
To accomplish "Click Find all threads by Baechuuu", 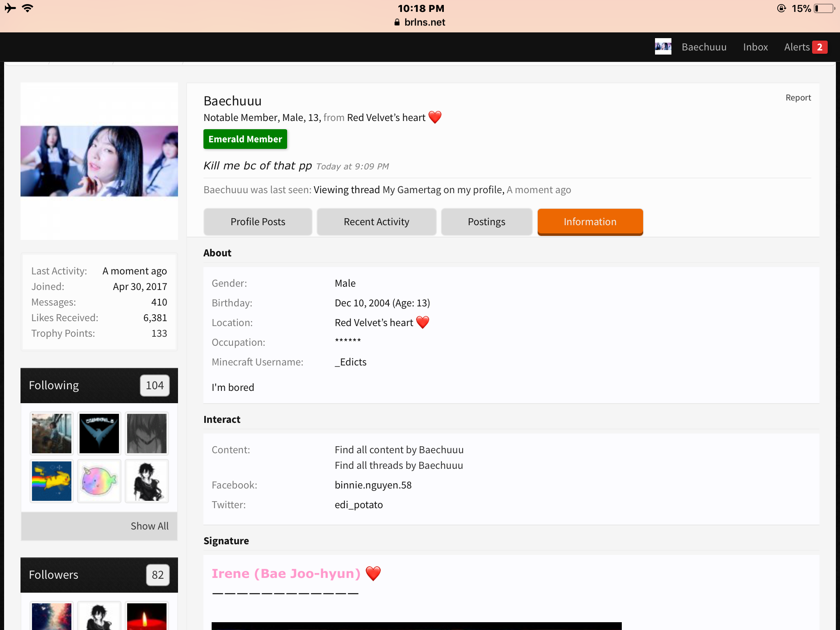I will click(399, 466).
